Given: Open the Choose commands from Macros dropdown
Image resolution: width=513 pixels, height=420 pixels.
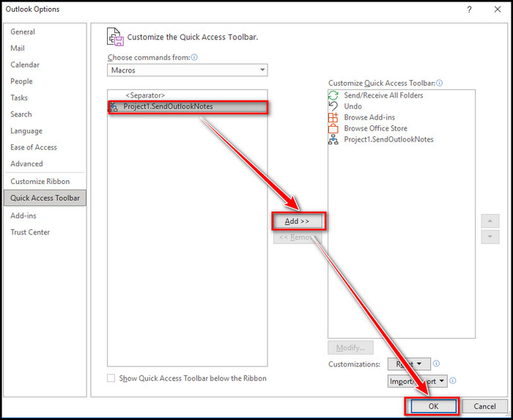Looking at the screenshot, I should [x=187, y=70].
